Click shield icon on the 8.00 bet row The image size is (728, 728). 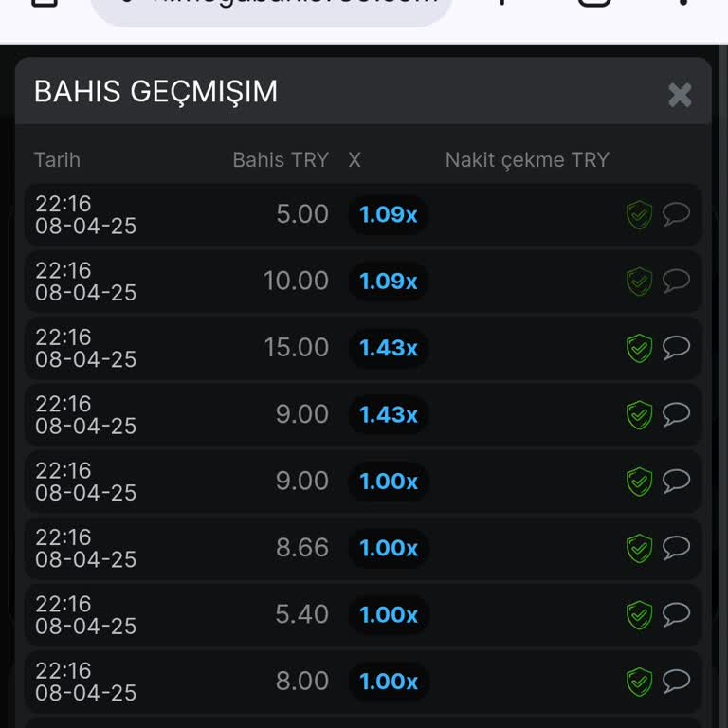pyautogui.click(x=640, y=682)
